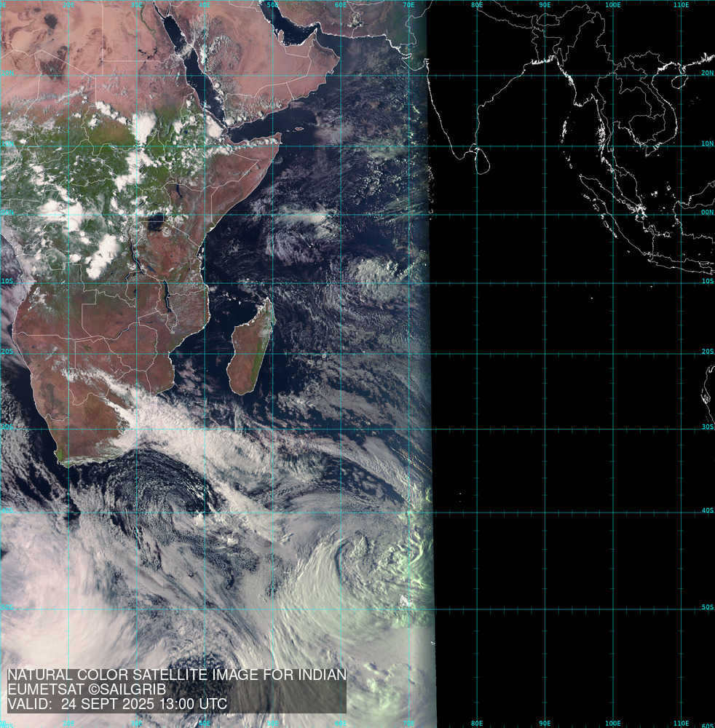Click the 'EUMETSAT ©SAILGRIB' credit text

pyautogui.click(x=87, y=690)
